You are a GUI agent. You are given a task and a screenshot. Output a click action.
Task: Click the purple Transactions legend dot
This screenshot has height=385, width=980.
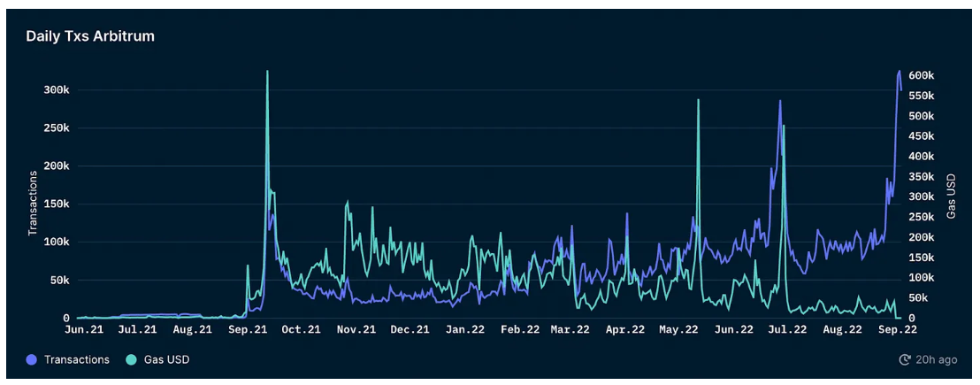point(32,359)
